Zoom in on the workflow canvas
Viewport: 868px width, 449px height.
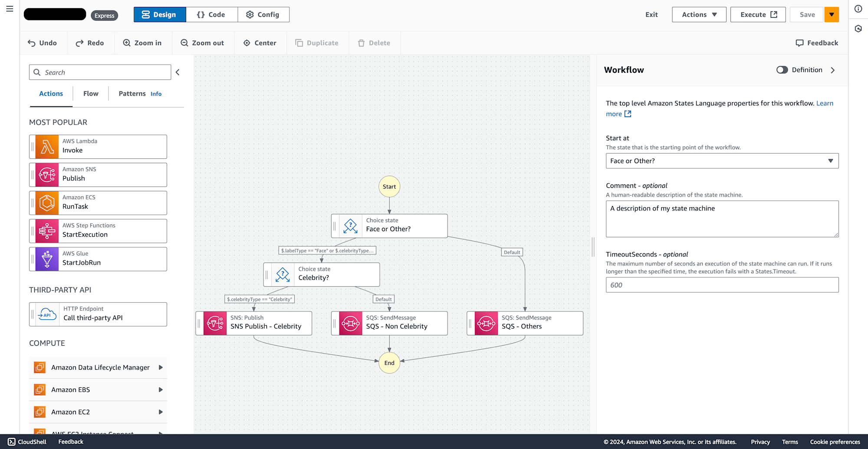coord(142,43)
